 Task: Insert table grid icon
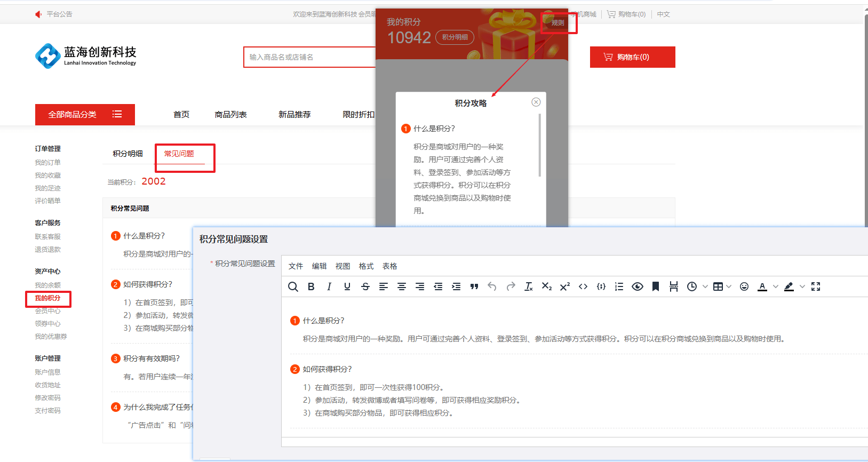click(x=718, y=286)
